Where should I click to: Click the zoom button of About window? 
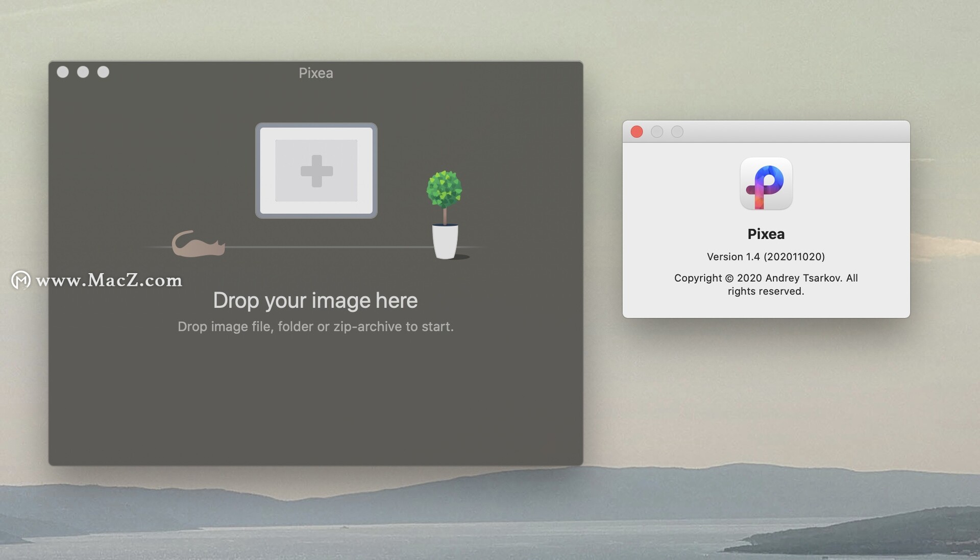[677, 132]
